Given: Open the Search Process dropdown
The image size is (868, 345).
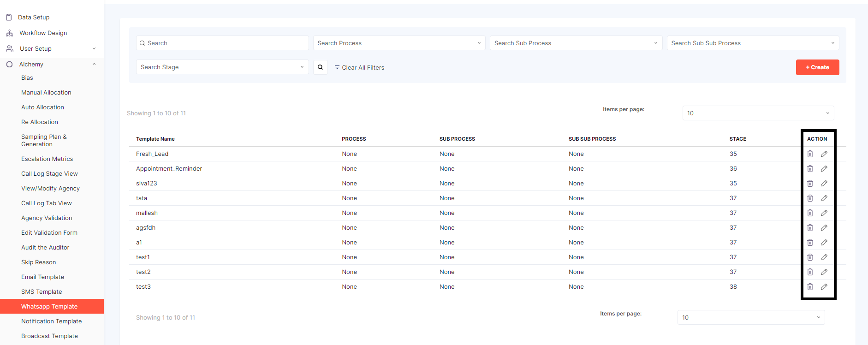Looking at the screenshot, I should tap(399, 43).
